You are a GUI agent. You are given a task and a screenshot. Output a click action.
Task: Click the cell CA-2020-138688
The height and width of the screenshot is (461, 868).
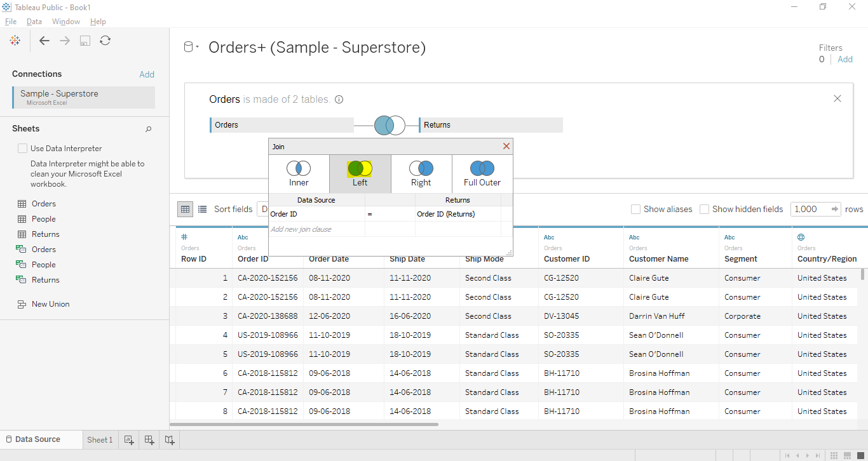tap(268, 316)
